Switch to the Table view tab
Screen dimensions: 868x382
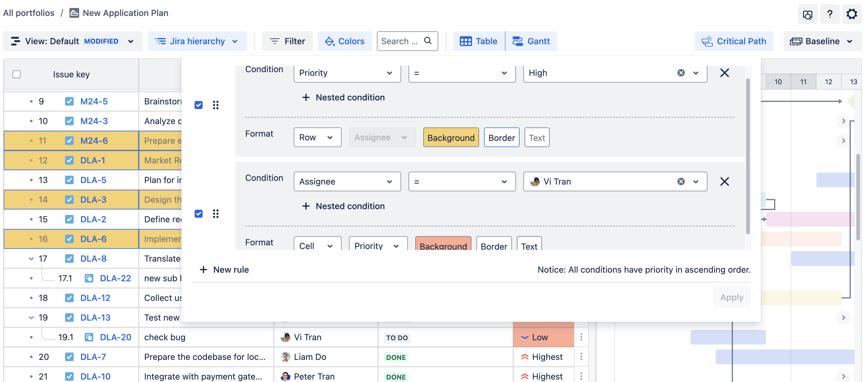point(479,41)
